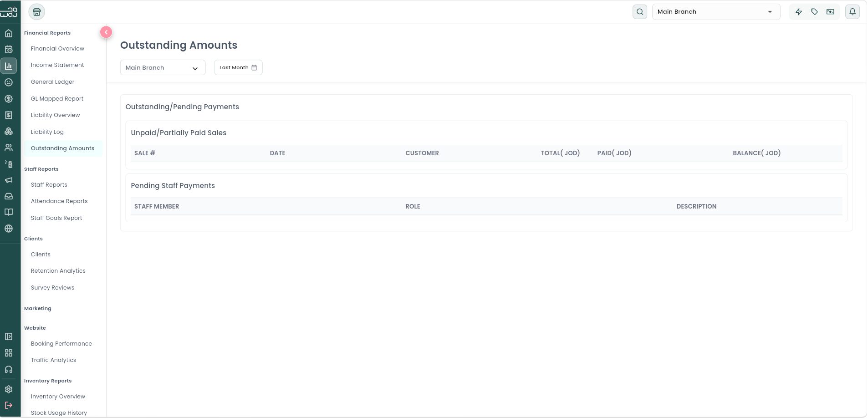The height and width of the screenshot is (418, 868).
Task: Collapse the reports menu with pink chevron
Action: tap(106, 32)
